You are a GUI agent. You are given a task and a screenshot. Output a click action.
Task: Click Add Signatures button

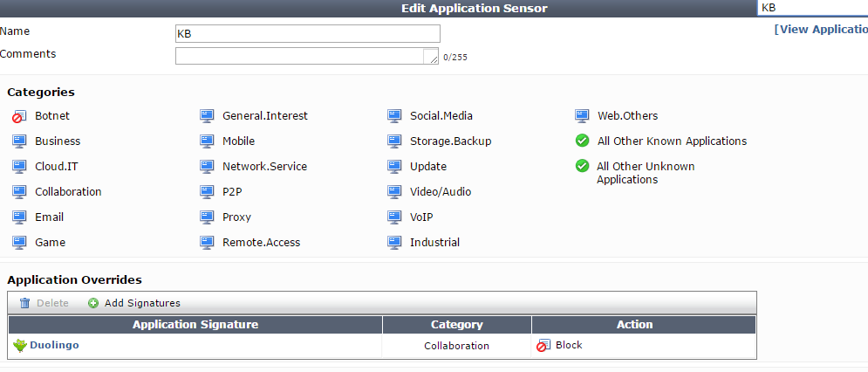point(134,303)
